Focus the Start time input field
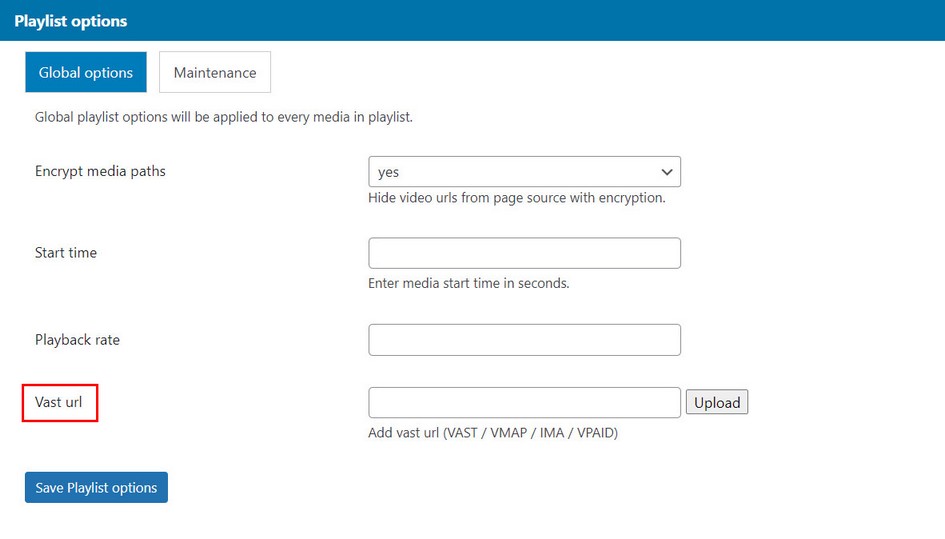This screenshot has width=945, height=539. (524, 253)
